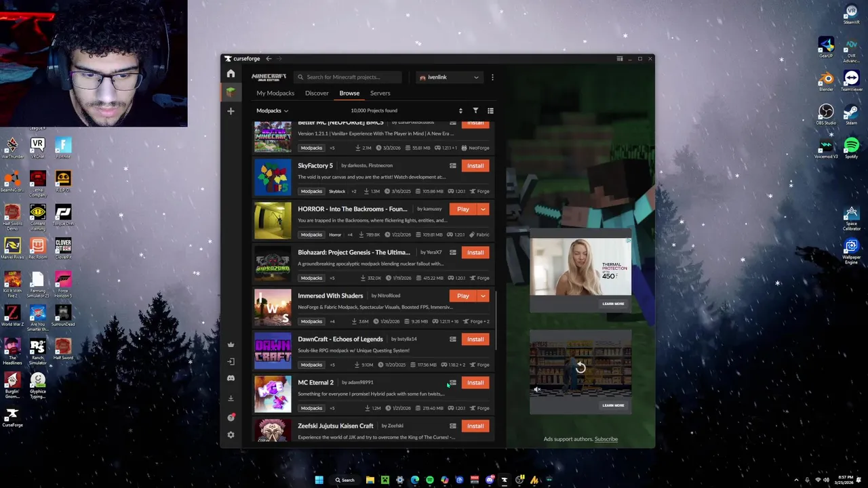
Task: Install the MC Eternal 2 modpack
Action: (475, 382)
